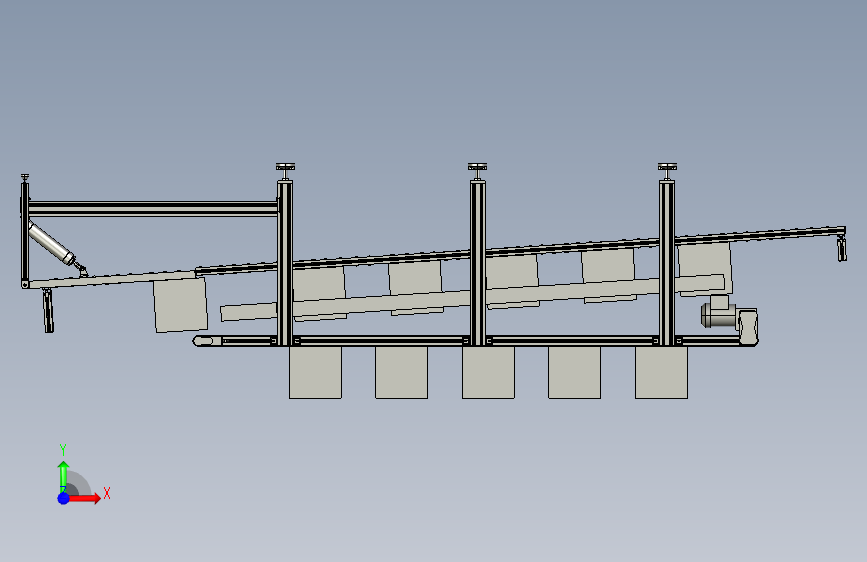The height and width of the screenshot is (562, 867).
Task: Select the leftmost collection bin under the conveyor
Action: click(x=315, y=372)
